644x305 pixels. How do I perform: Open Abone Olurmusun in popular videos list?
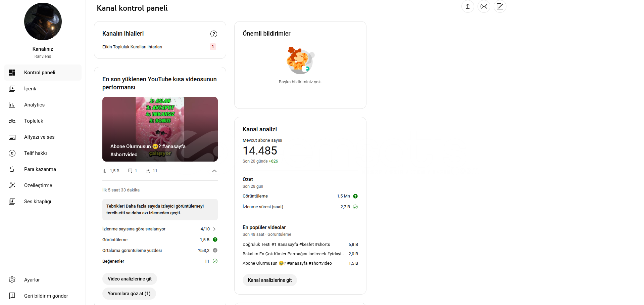287,263
